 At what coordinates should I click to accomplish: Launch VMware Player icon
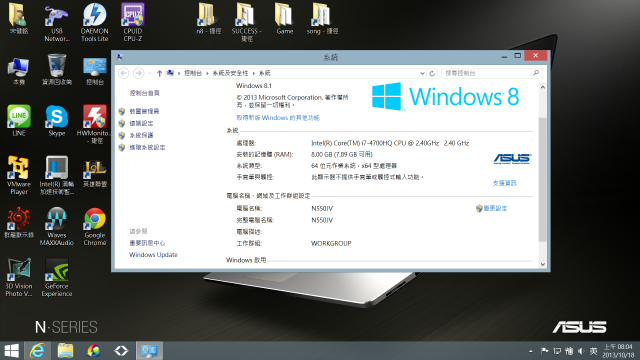coord(19,175)
